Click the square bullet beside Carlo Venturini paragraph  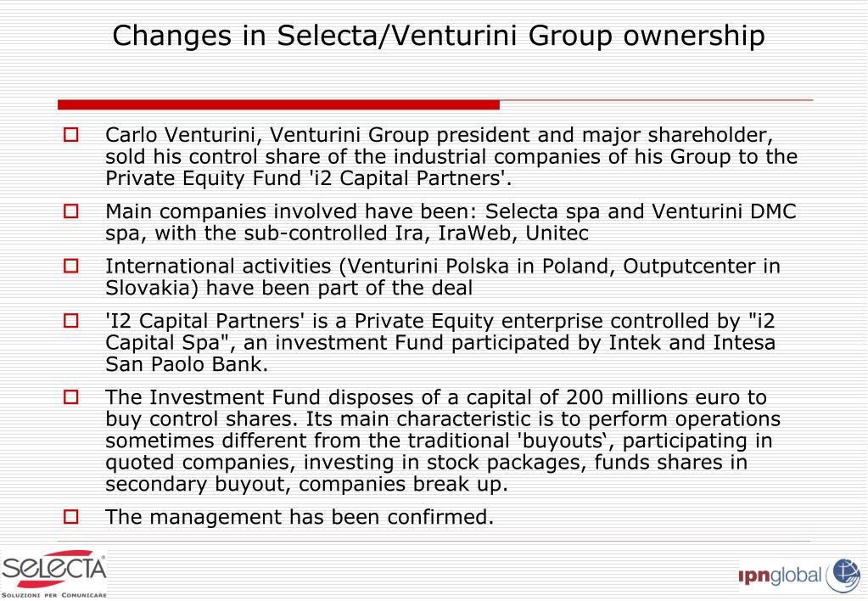tap(71, 135)
